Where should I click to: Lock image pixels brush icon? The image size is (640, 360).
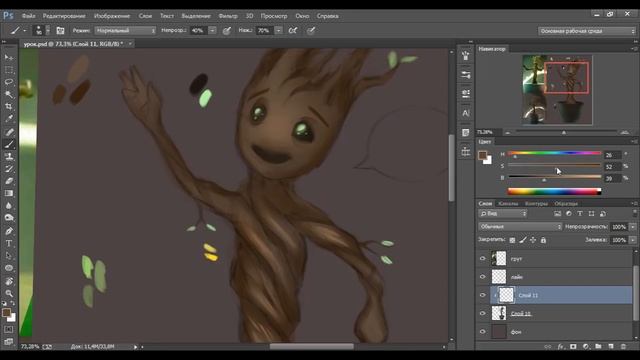coord(523,240)
